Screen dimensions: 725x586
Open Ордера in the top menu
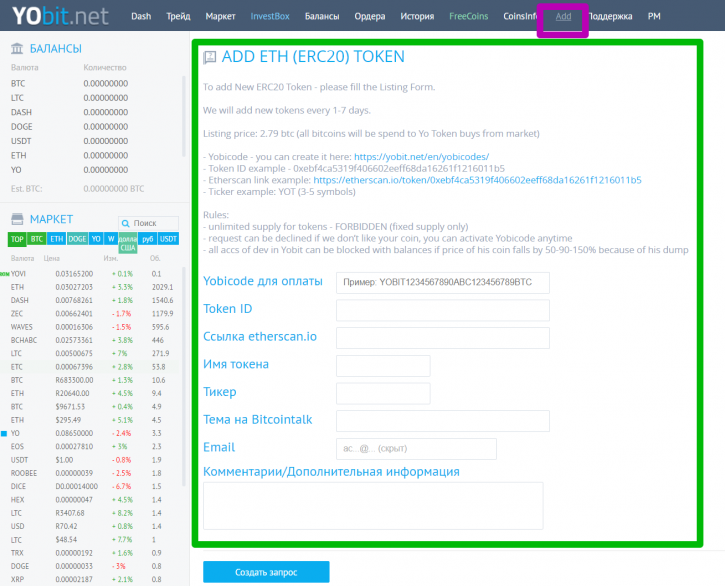370,16
